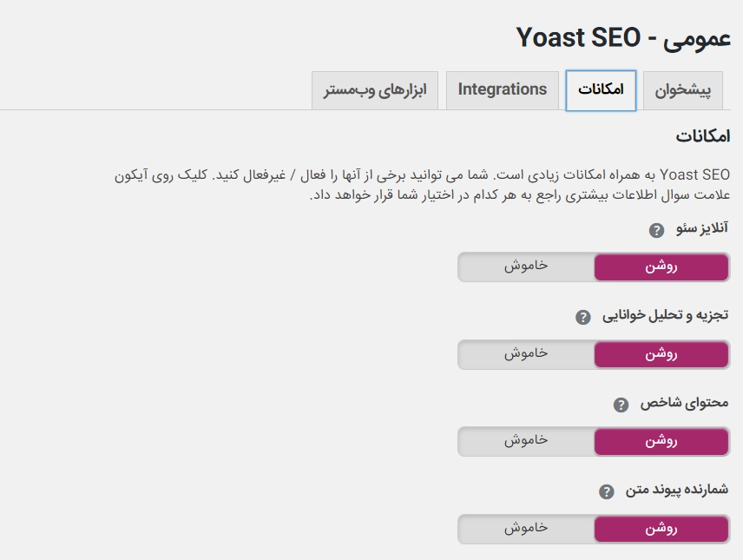Go to ابزارهای وب‌مستر tab
743x560 pixels.
(x=375, y=90)
